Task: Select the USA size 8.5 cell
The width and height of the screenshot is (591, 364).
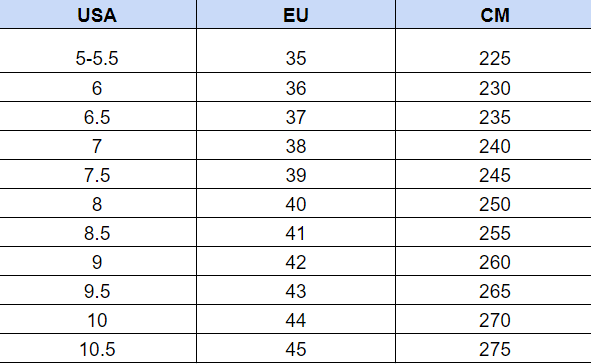Action: [97, 232]
